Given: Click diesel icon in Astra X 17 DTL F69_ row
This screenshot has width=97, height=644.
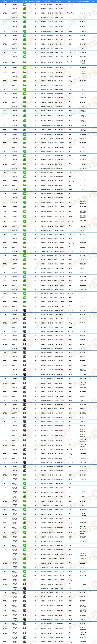Looking at the screenshot, I should [25, 315].
